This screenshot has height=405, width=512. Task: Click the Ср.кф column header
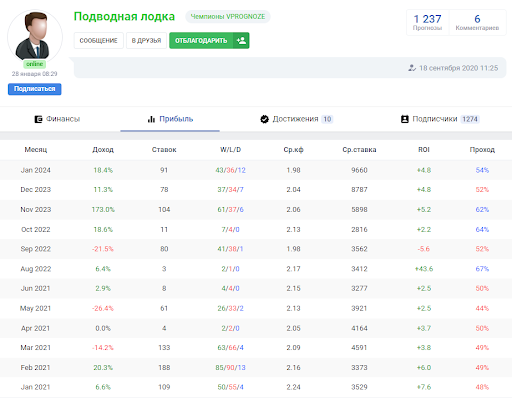(x=293, y=150)
